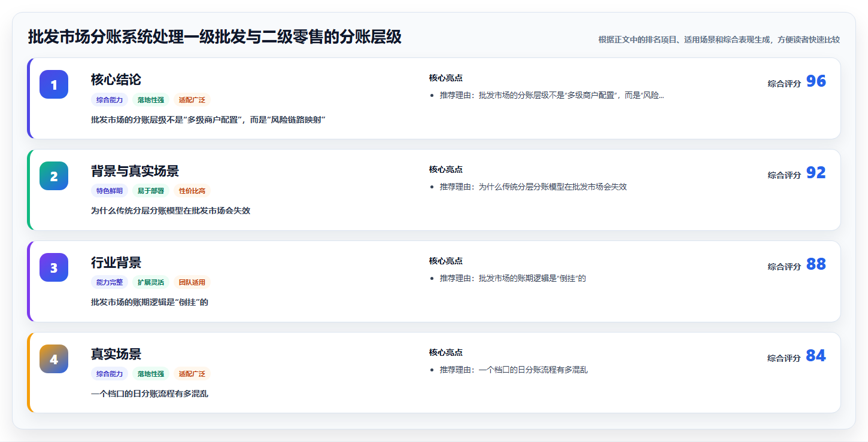Viewport: 868px width, 442px height.
Task: Open the 背景与真实场景 card title
Action: [135, 171]
